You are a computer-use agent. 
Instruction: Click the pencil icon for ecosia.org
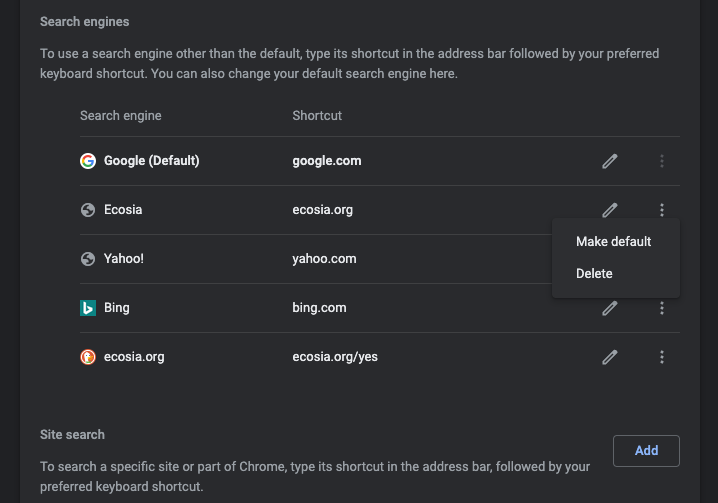[x=610, y=357]
